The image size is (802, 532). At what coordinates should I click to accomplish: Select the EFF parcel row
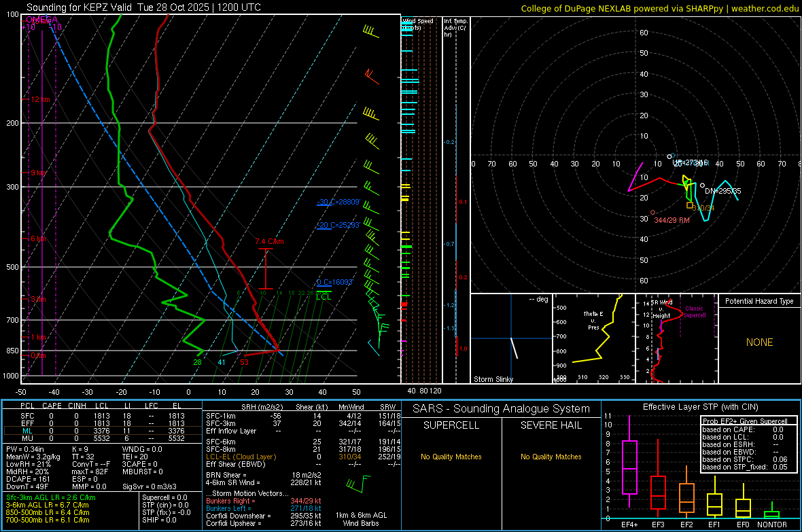(x=103, y=423)
